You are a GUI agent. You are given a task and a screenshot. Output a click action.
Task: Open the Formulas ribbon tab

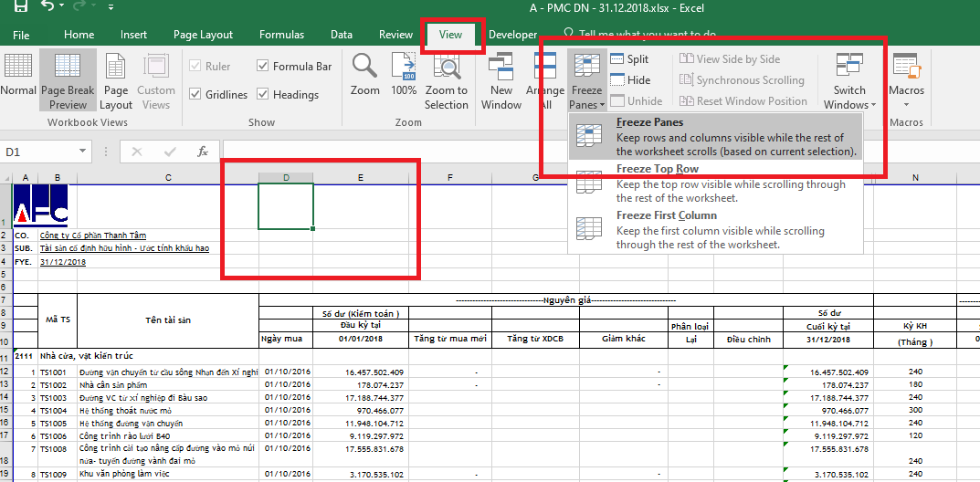point(281,35)
